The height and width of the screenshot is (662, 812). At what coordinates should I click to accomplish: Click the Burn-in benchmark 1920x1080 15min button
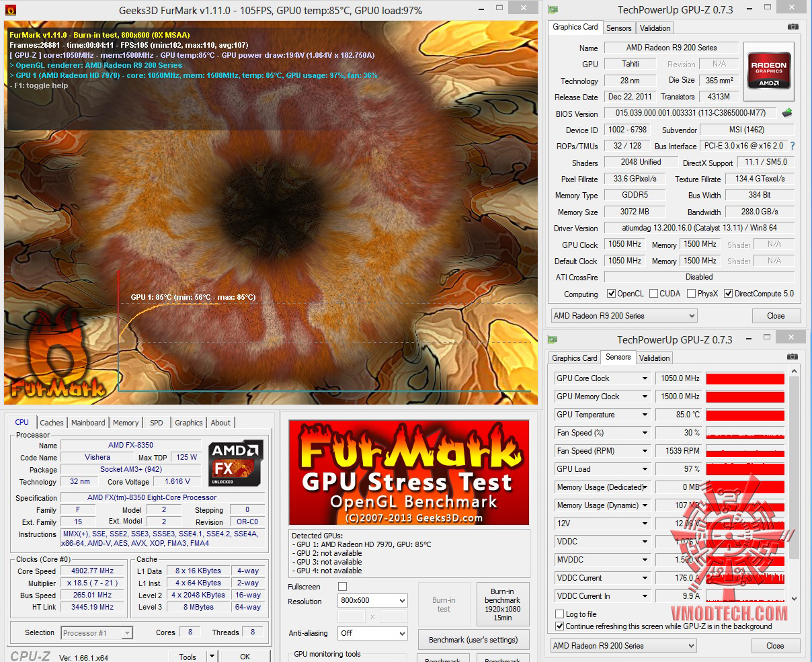coord(502,605)
